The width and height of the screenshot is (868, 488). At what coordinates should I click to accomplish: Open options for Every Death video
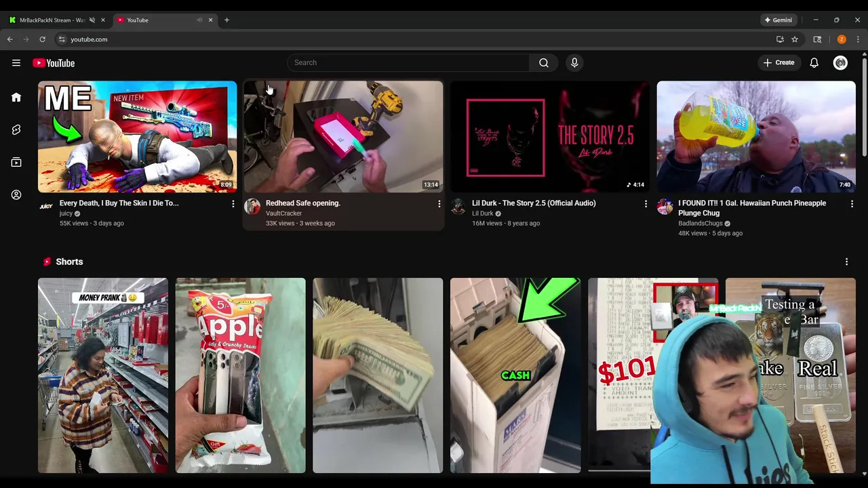click(233, 203)
